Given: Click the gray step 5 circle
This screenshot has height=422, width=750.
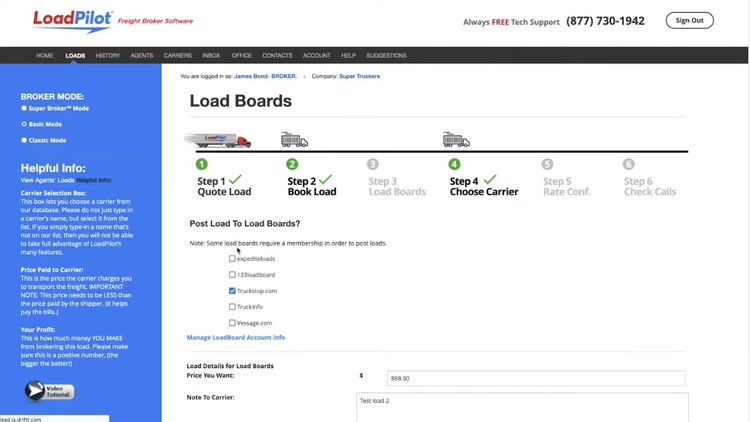Looking at the screenshot, I should click(547, 164).
